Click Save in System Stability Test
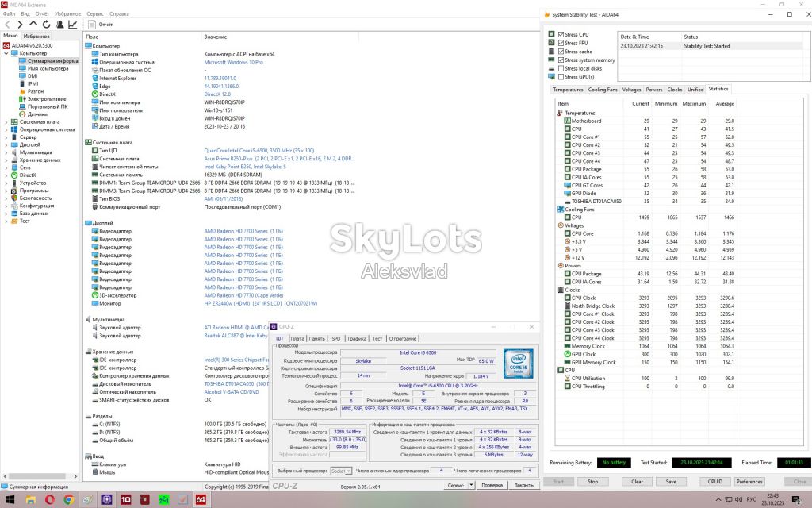The height and width of the screenshot is (508, 812). (x=671, y=482)
